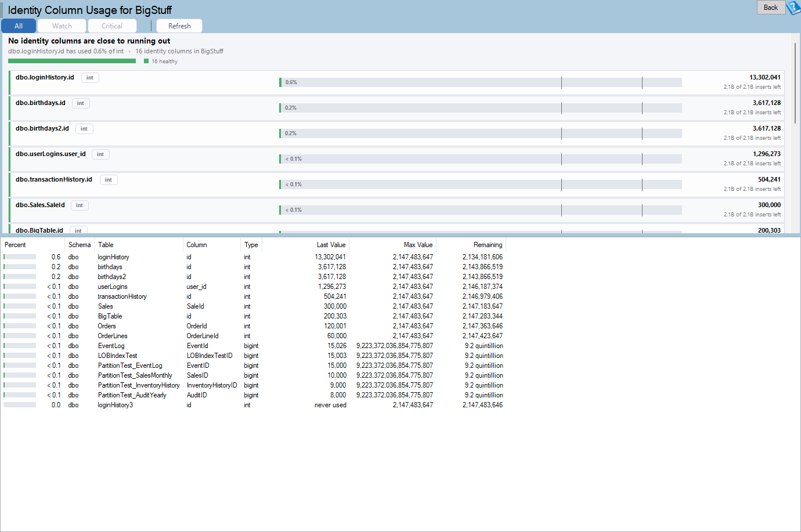The width and height of the screenshot is (801, 532).
Task: Select the PartitionTest_SalesMonthly table row
Action: click(254, 375)
